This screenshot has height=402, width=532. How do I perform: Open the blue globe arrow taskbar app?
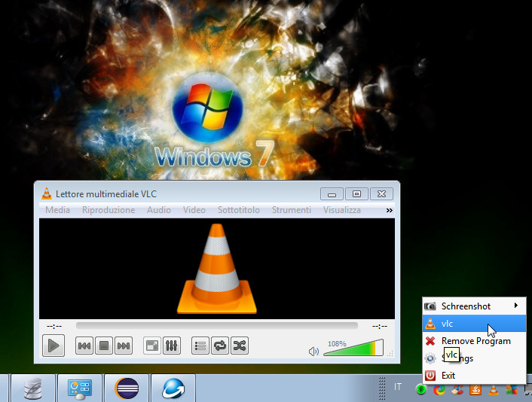coord(173,388)
